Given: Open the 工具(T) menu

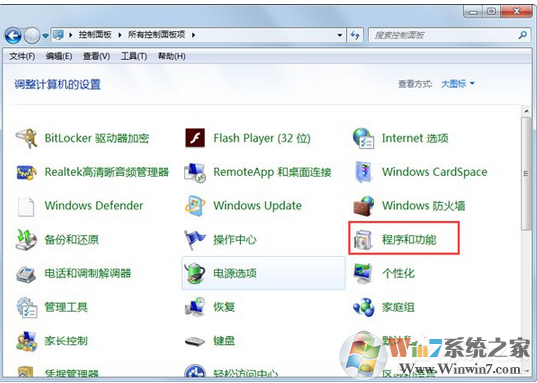Looking at the screenshot, I should coord(134,56).
